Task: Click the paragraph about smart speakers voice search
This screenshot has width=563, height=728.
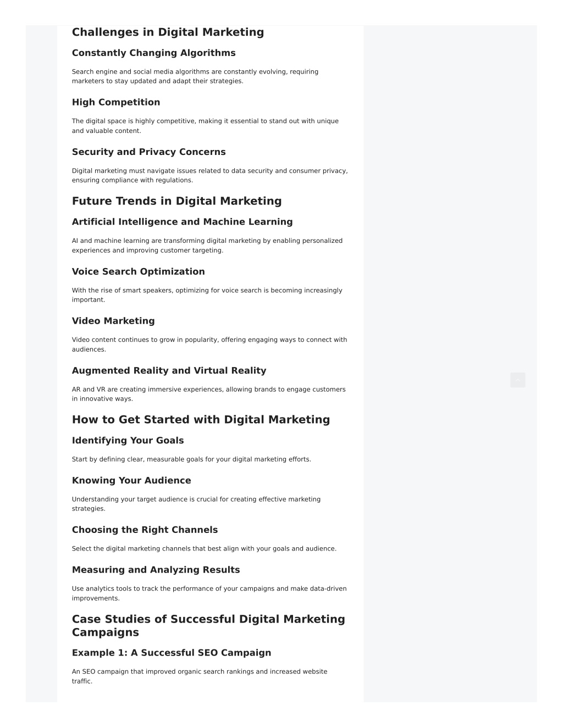Action: pyautogui.click(x=207, y=295)
